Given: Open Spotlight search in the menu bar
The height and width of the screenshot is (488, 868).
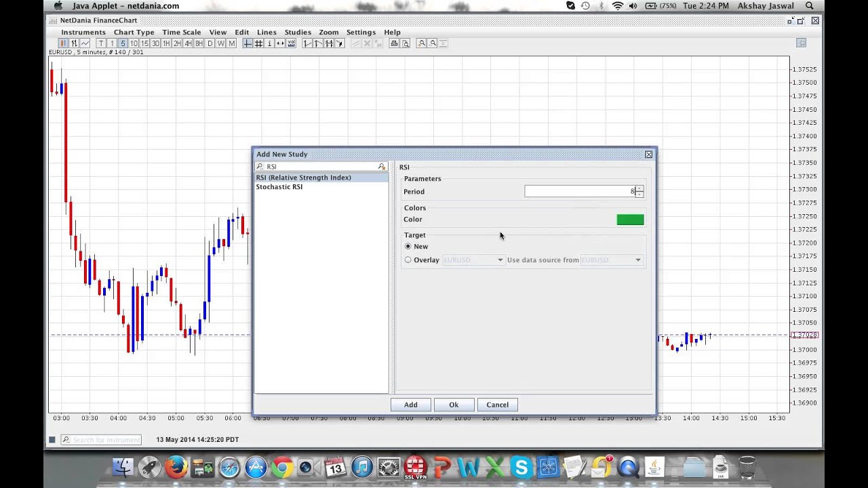Looking at the screenshot, I should coord(810,5).
